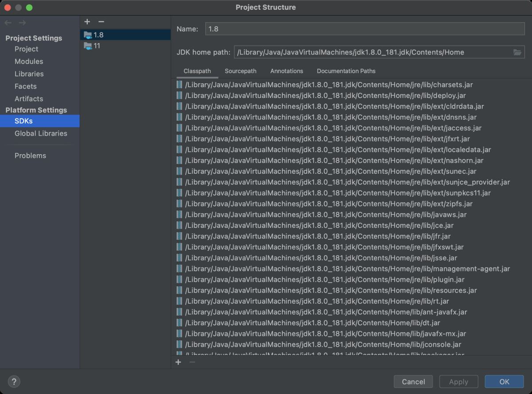Screen dimensions: 532x394
Task: Open the Annotations tab
Action: [x=287, y=71]
